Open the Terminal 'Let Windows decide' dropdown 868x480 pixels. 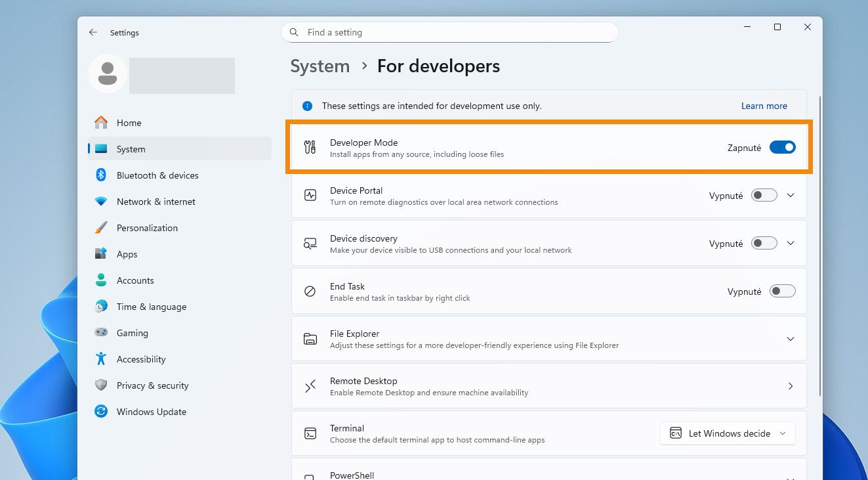[728, 433]
